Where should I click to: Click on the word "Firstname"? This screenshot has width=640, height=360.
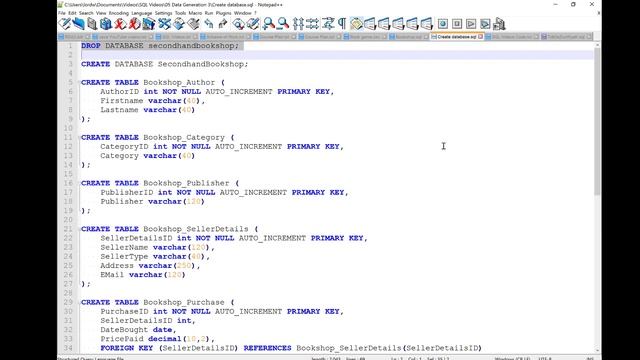(x=122, y=101)
